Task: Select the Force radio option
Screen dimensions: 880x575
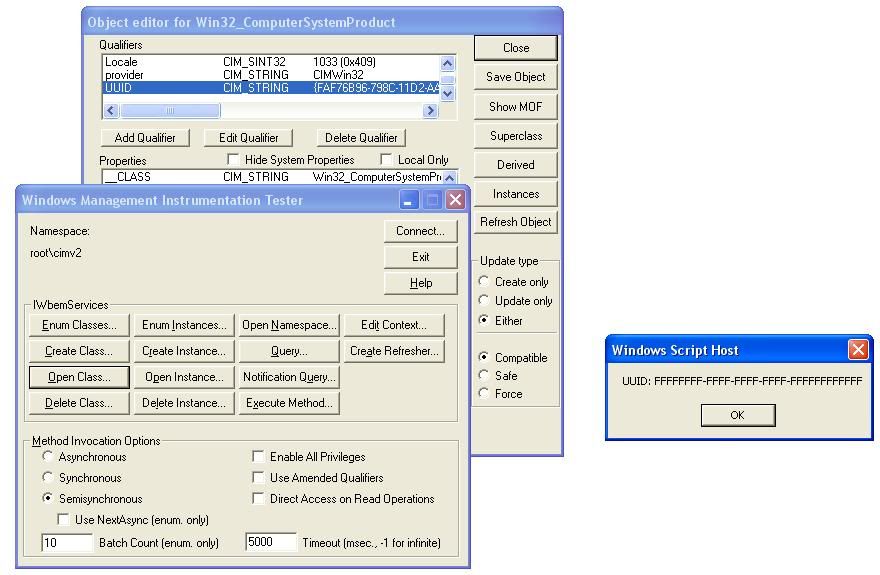Action: [485, 394]
